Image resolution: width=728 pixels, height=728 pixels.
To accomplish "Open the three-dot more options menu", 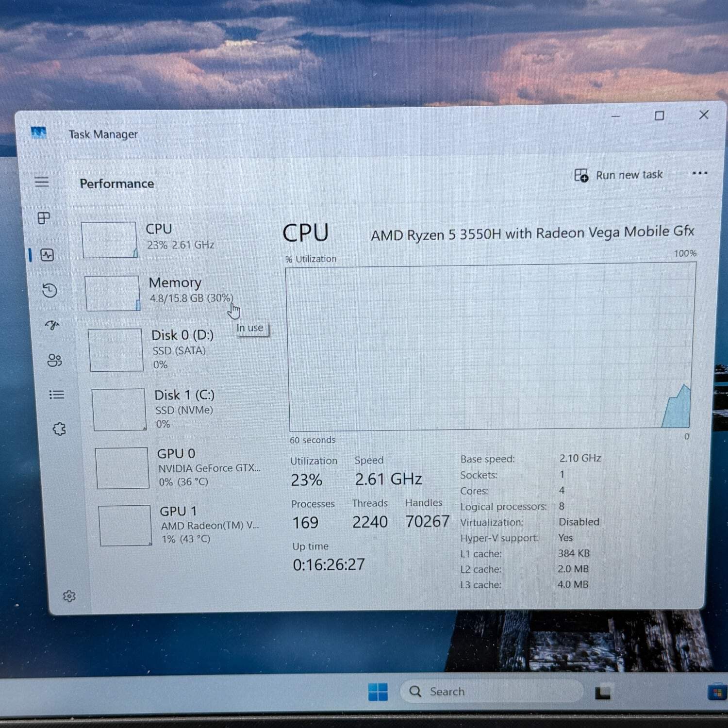I will pos(699,173).
